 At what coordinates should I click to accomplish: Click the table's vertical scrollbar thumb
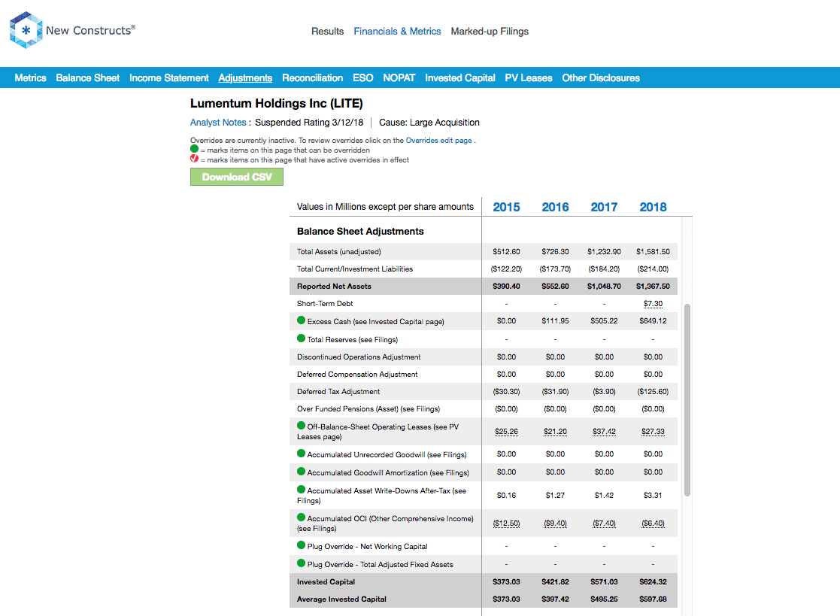click(687, 400)
